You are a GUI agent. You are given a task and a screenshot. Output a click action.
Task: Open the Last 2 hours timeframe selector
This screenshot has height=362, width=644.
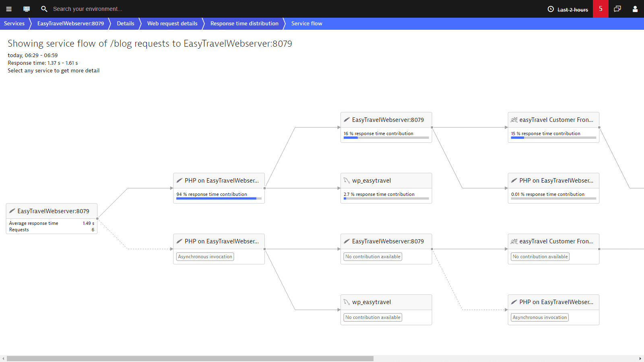click(572, 10)
